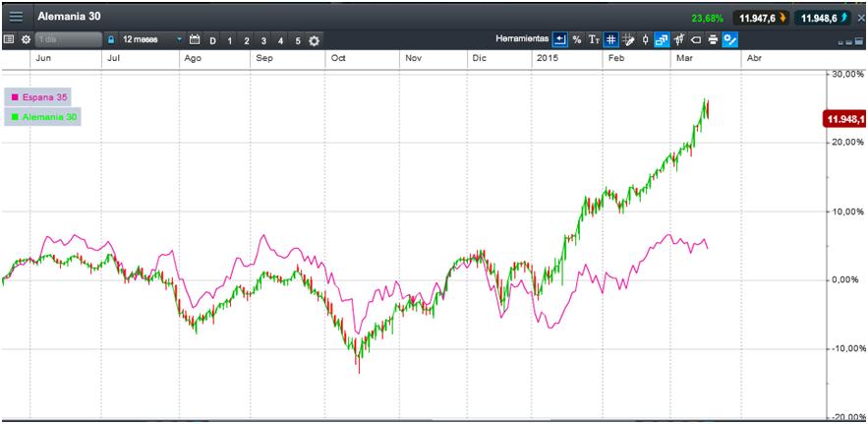Select the text annotation tool
This screenshot has width=868, height=424.
tap(594, 40)
